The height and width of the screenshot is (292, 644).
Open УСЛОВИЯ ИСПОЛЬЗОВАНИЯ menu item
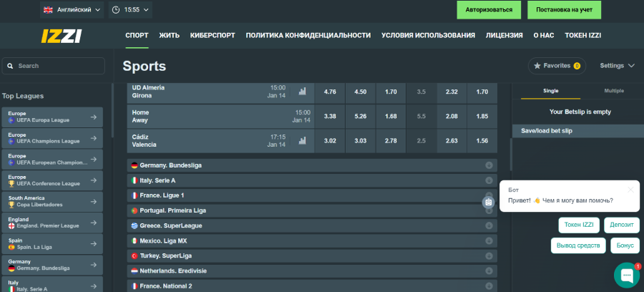[428, 35]
